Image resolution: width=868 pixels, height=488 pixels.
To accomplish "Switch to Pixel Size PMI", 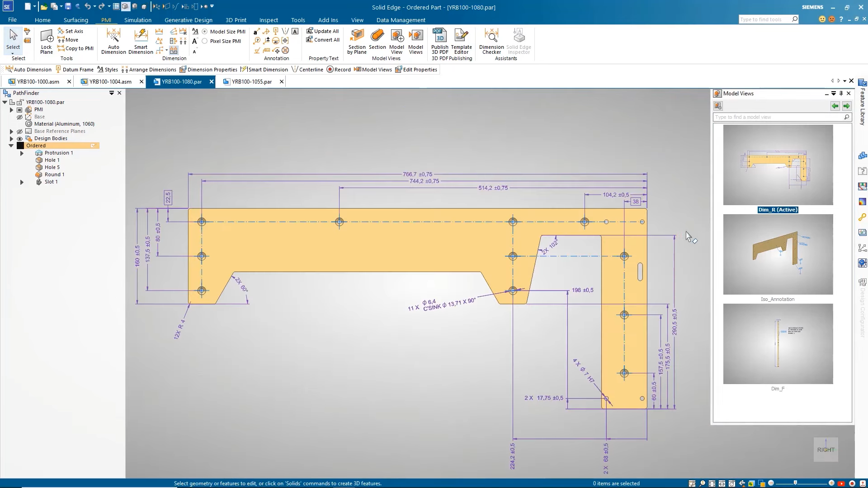I will [206, 41].
